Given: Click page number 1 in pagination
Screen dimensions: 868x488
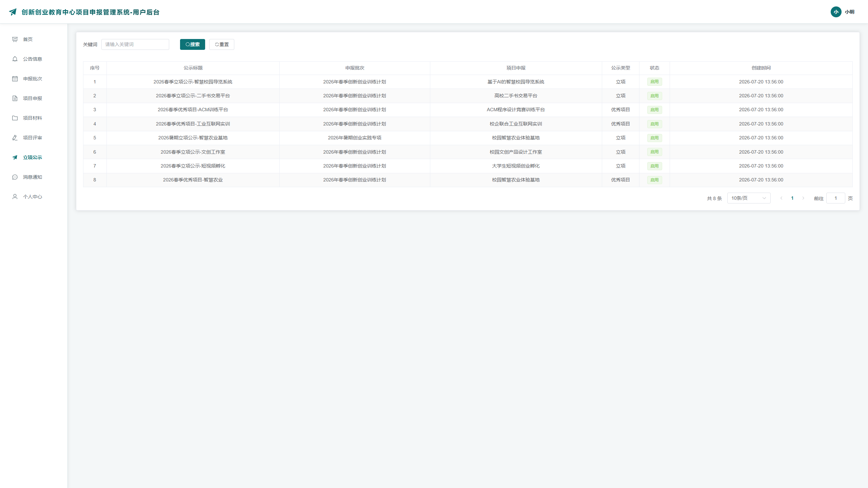Looking at the screenshot, I should click(x=792, y=198).
